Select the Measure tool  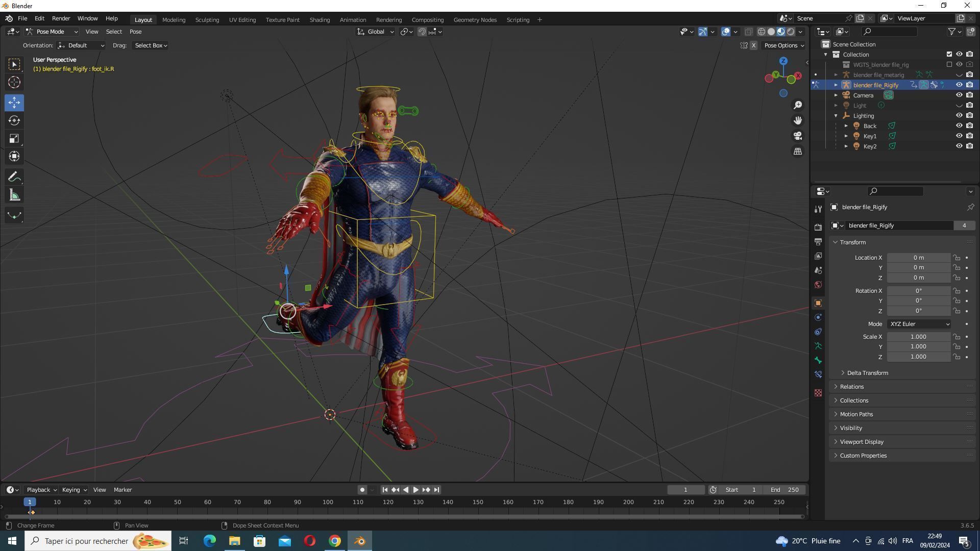[x=14, y=195]
